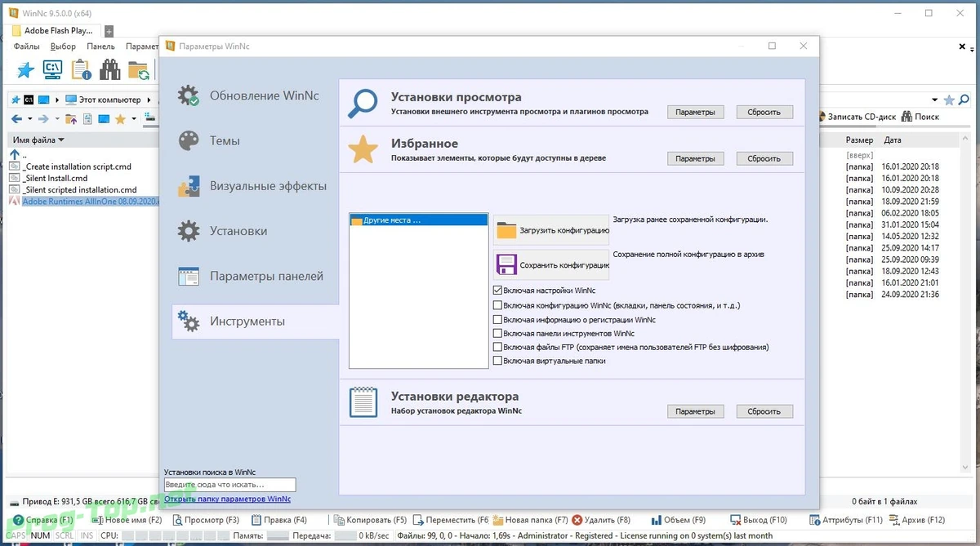Screen dimensions: 980x546
Task: Click Правка (F4) edit item
Action: tap(279, 520)
